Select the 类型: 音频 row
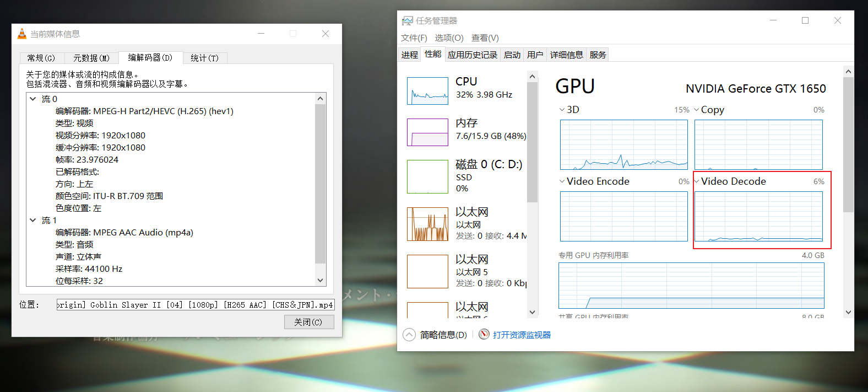Viewport: 868px width, 392px height. click(74, 245)
